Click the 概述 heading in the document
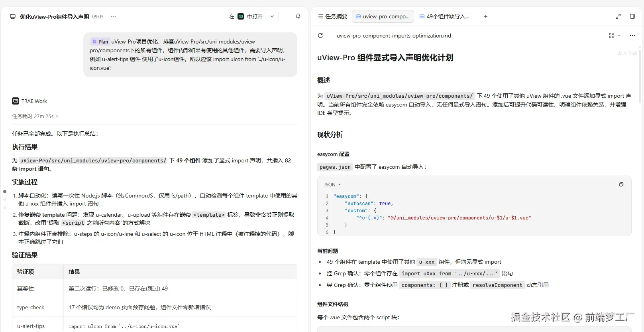The image size is (644, 332). pyautogui.click(x=324, y=80)
